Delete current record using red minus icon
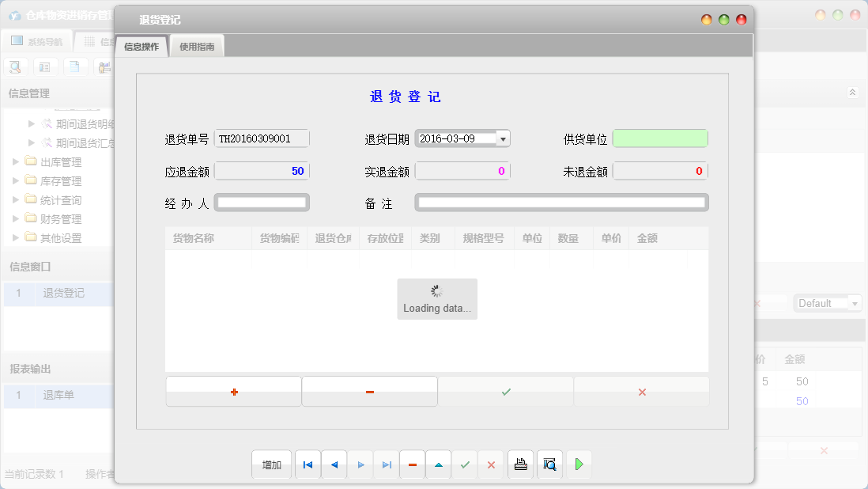The image size is (868, 489). [412, 464]
